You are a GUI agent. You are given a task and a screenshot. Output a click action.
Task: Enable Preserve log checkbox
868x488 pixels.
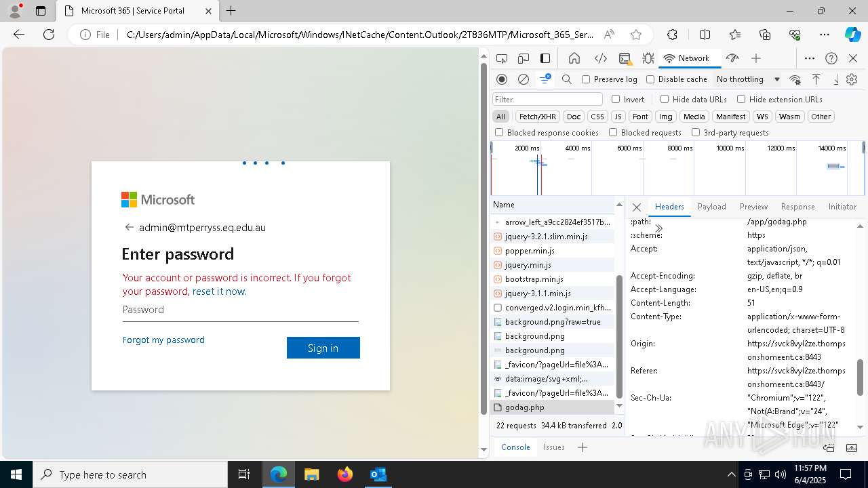[x=587, y=79]
